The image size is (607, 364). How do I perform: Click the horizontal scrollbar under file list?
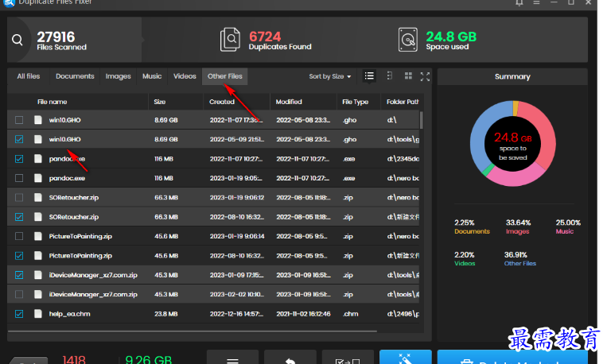coord(192,331)
